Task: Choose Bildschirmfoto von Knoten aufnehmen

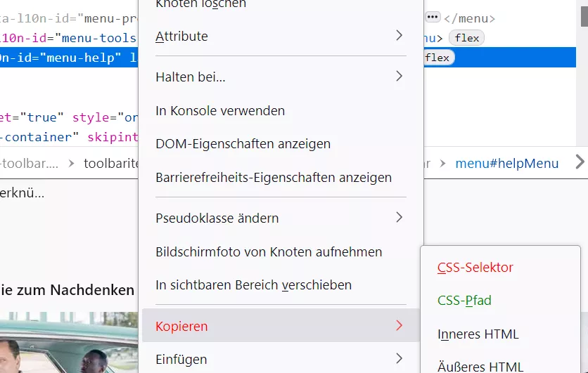Action: [281, 251]
